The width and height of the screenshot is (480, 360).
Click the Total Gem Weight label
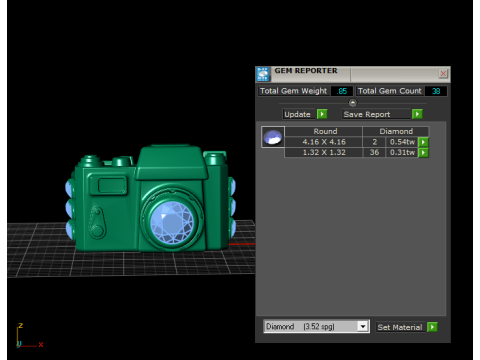click(x=293, y=91)
